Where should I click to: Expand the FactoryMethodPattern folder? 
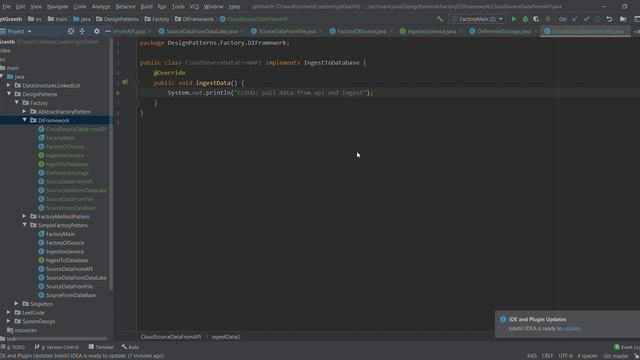pos(24,216)
